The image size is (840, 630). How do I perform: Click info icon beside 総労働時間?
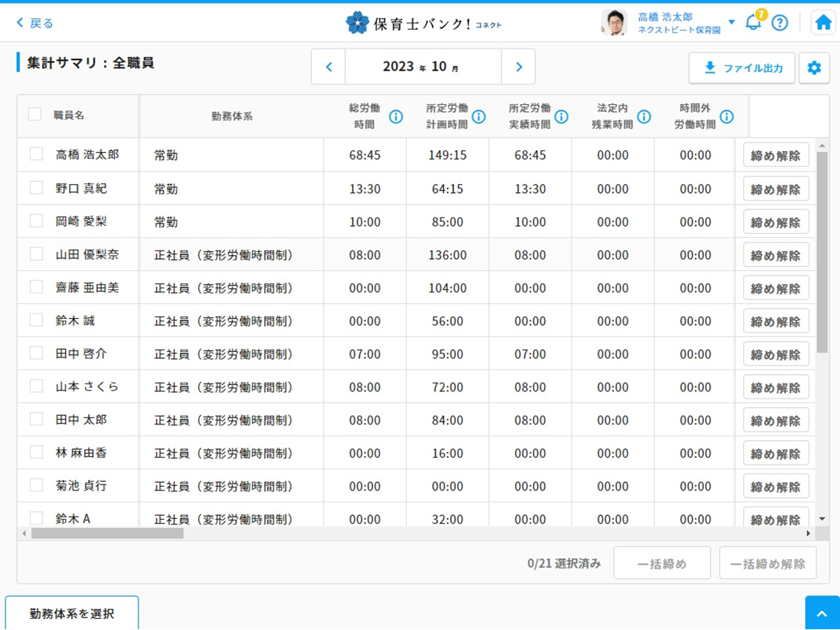[x=396, y=117]
